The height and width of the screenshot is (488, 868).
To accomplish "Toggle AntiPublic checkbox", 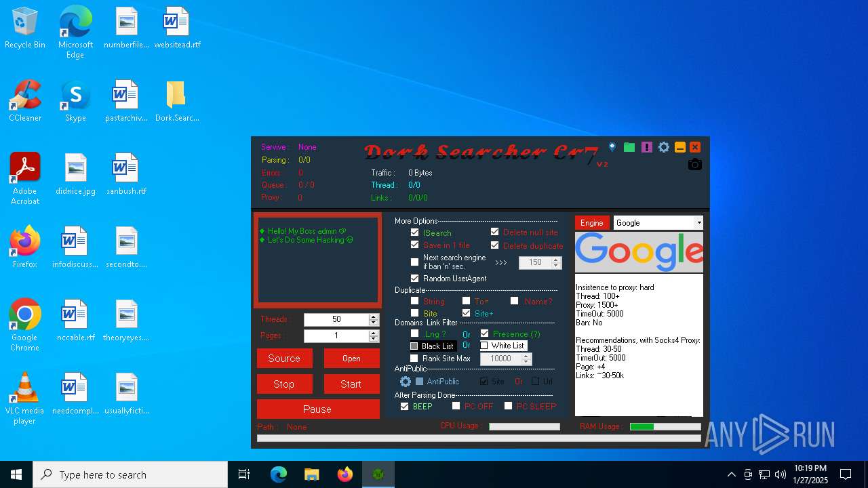I will 419,382.
